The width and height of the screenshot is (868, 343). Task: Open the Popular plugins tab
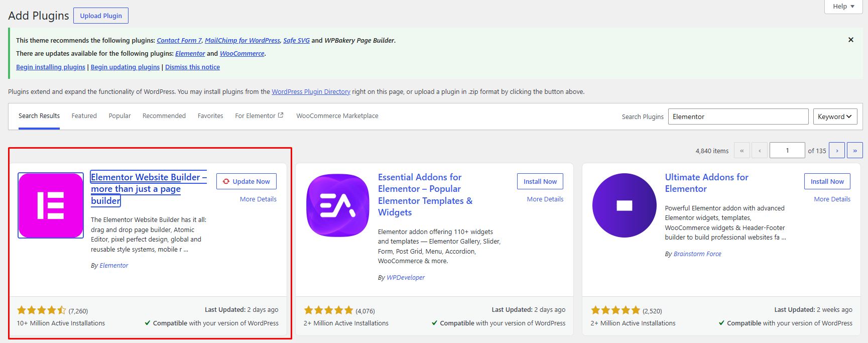119,116
